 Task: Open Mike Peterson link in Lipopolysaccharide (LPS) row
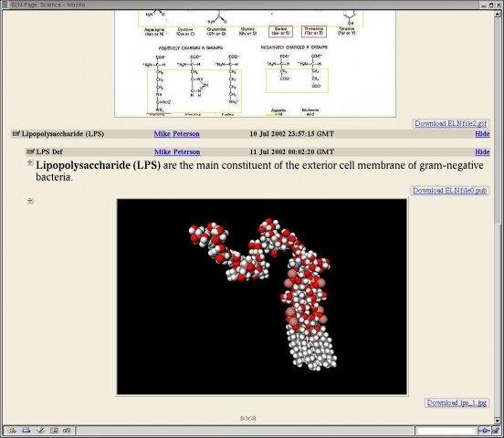(176, 134)
